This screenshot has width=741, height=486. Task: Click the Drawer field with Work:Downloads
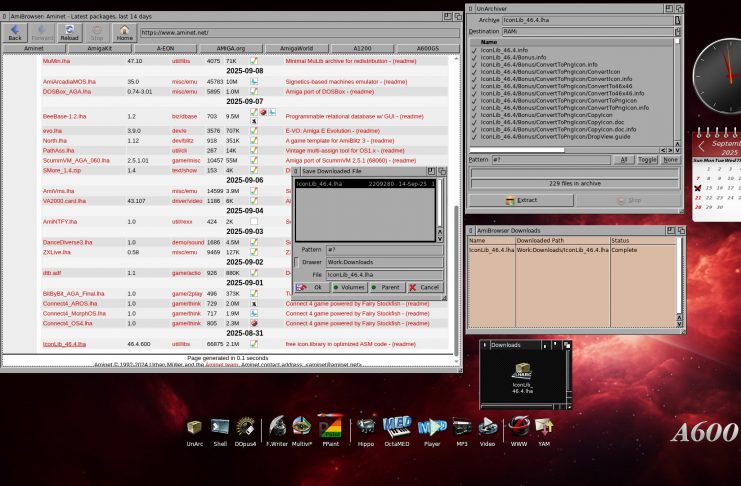pos(385,262)
